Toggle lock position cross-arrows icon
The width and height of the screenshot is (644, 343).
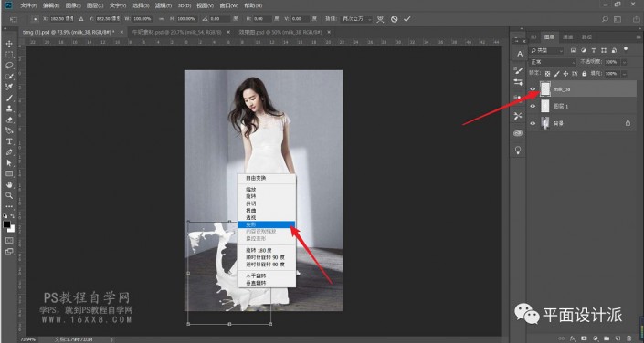[x=566, y=74]
